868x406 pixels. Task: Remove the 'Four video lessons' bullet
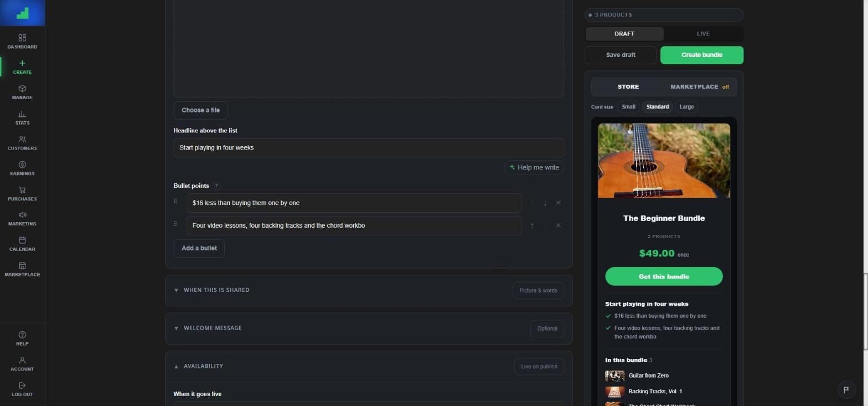tap(558, 225)
